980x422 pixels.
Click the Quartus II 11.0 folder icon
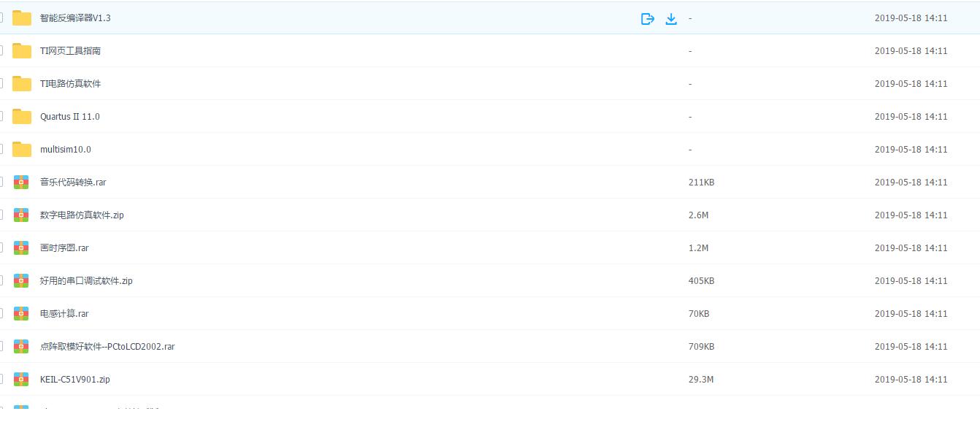pos(22,117)
